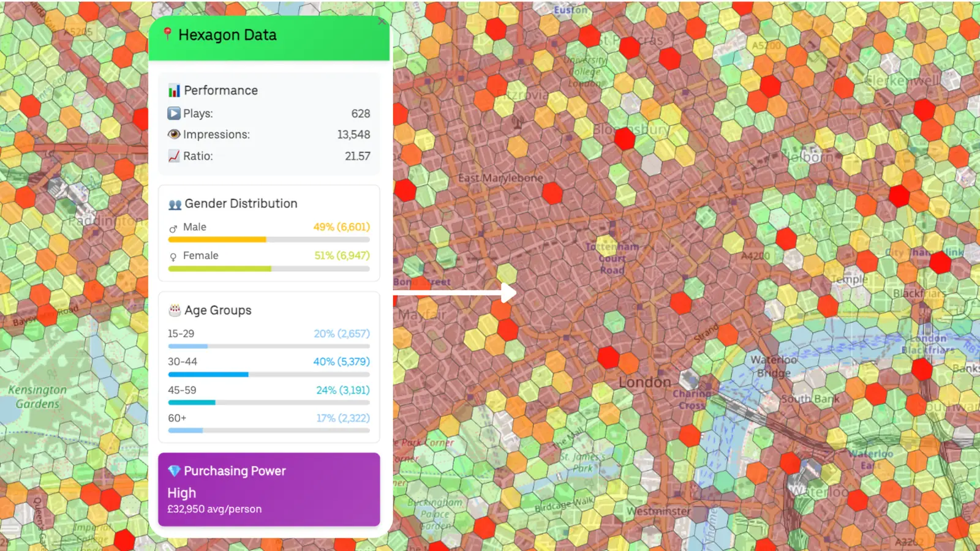Click the Purchasing Power purple card
The height and width of the screenshot is (551, 980).
(269, 489)
